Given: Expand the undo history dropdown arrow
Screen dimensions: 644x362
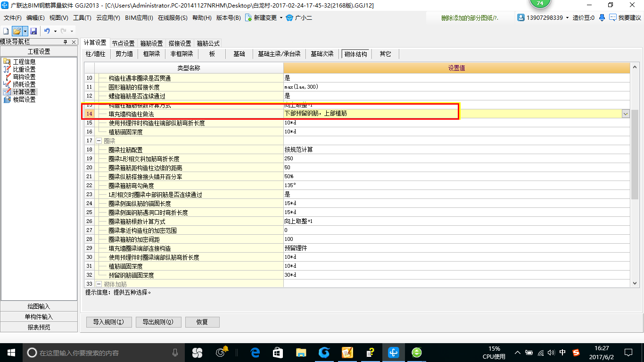Looking at the screenshot, I should pos(55,31).
